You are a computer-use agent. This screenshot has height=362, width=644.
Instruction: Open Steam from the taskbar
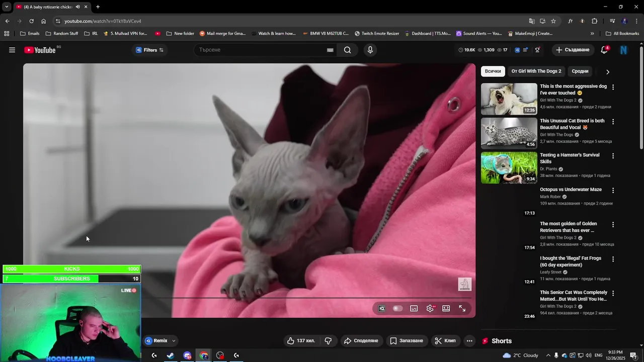click(x=171, y=355)
